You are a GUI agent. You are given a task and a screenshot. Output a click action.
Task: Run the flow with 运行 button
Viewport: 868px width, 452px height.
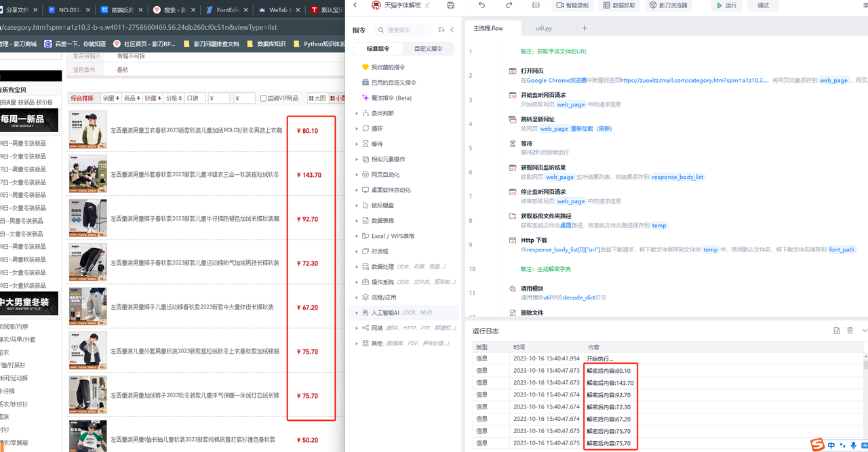726,5
